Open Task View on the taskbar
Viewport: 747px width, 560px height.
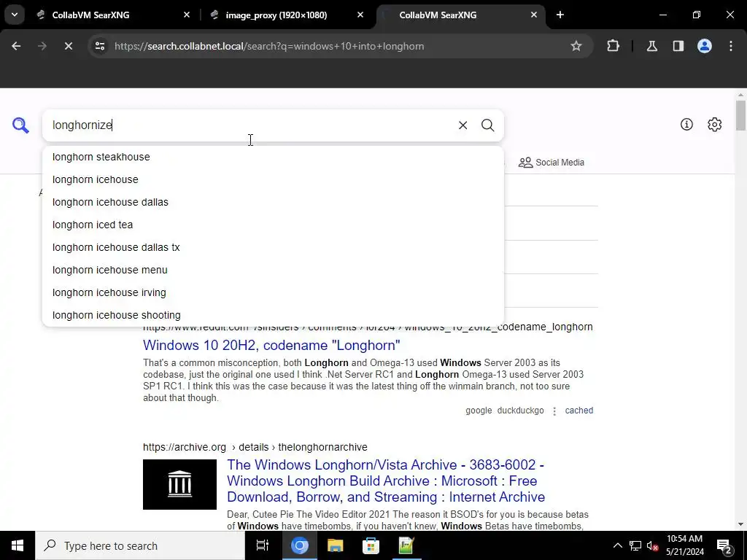click(x=263, y=545)
